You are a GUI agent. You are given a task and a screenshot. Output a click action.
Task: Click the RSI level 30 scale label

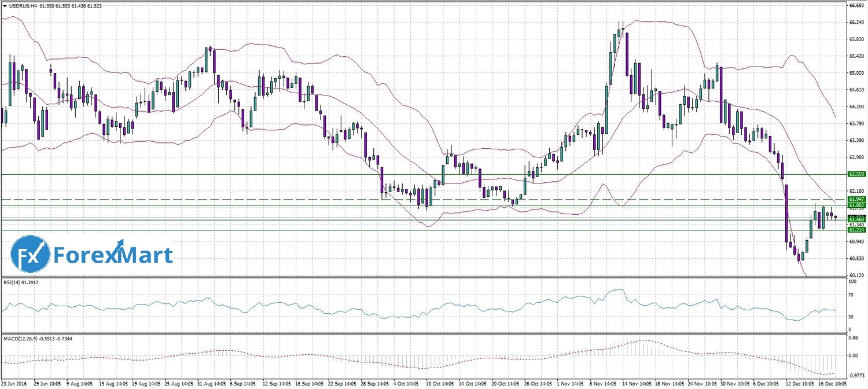click(x=852, y=317)
